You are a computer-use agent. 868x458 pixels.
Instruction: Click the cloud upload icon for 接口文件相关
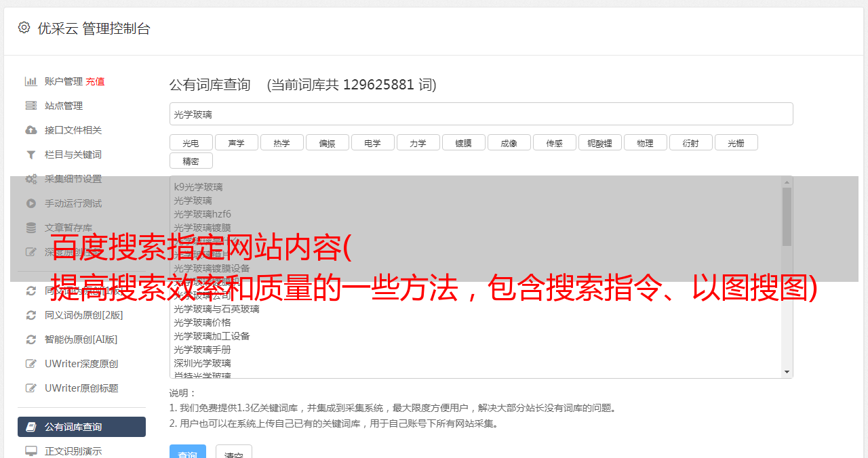click(31, 130)
